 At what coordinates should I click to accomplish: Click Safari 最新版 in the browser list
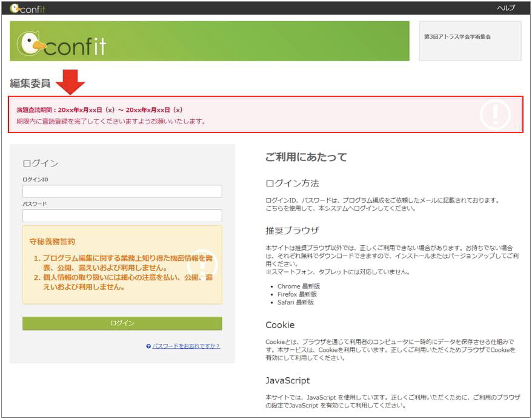pos(296,302)
